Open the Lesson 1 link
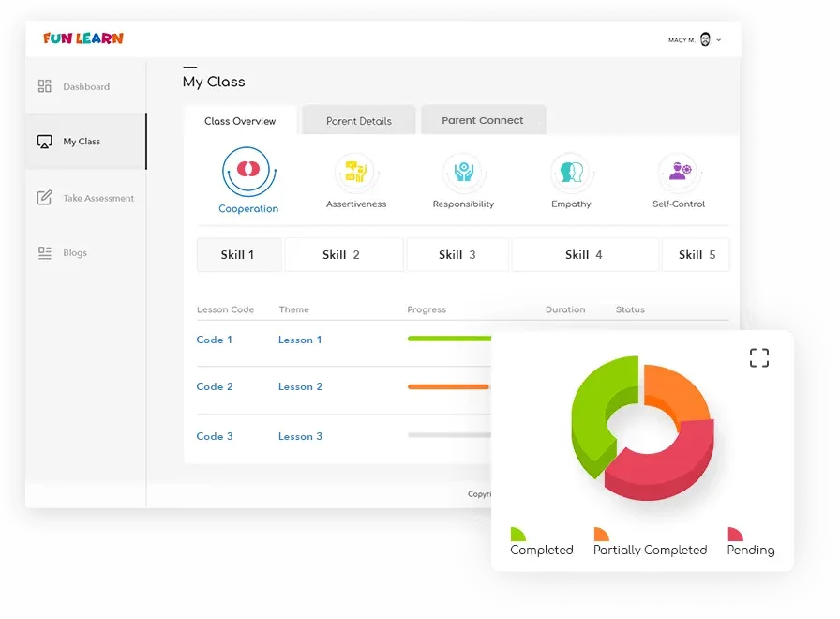This screenshot has height=619, width=840. [300, 340]
